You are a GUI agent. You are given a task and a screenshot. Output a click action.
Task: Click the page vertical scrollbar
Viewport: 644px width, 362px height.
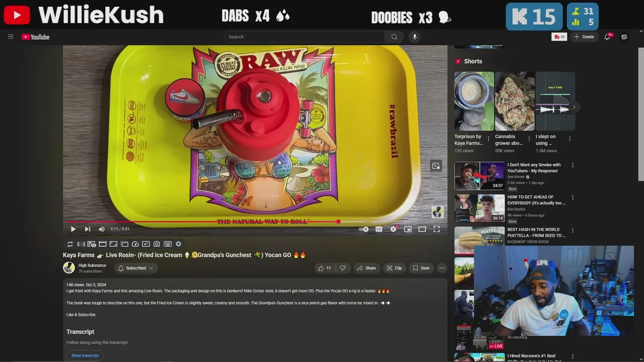tap(640, 114)
